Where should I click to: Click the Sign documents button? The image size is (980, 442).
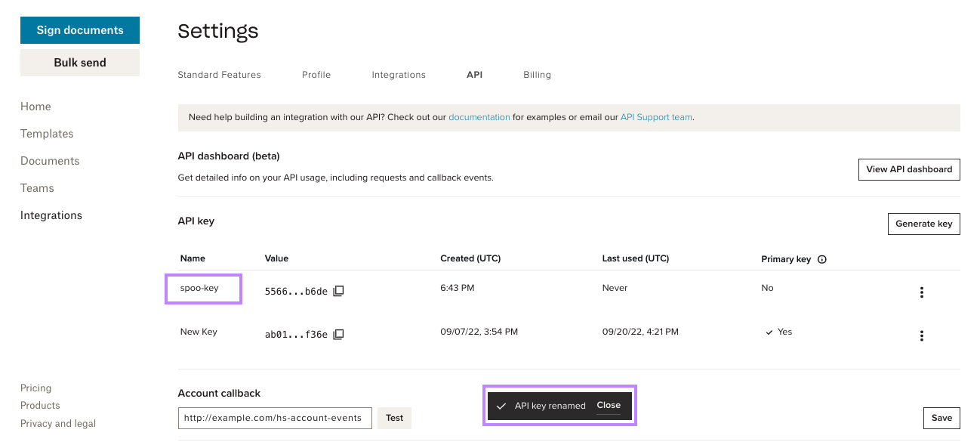(79, 29)
